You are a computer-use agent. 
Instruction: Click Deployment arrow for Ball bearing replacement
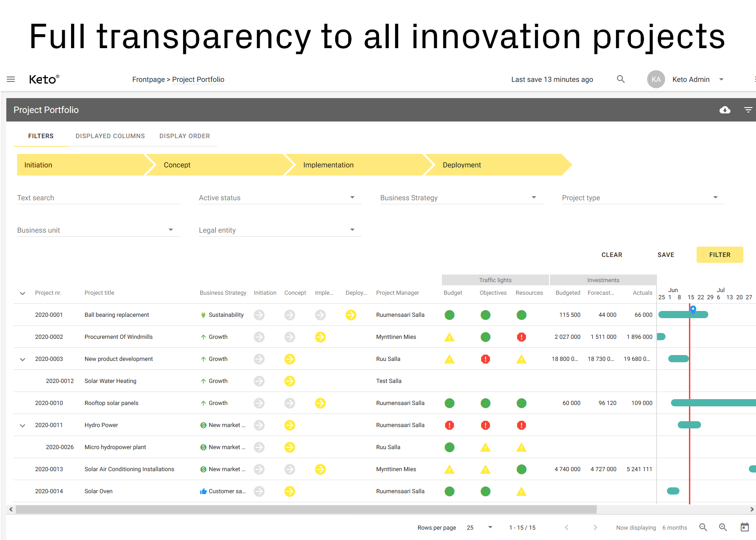coord(351,315)
